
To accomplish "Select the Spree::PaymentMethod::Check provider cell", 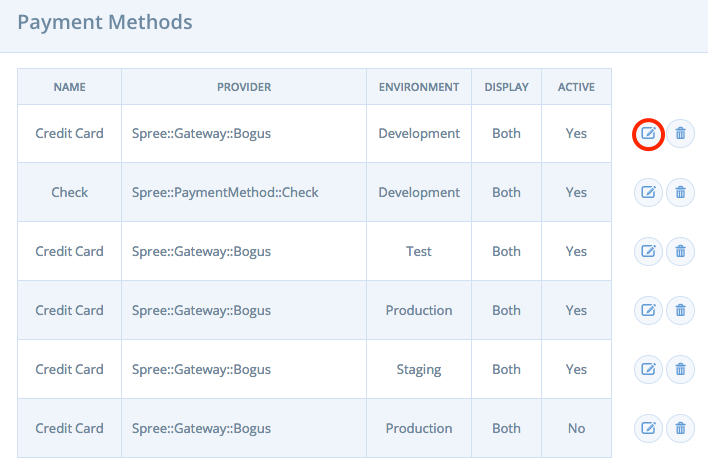I will coord(244,192).
